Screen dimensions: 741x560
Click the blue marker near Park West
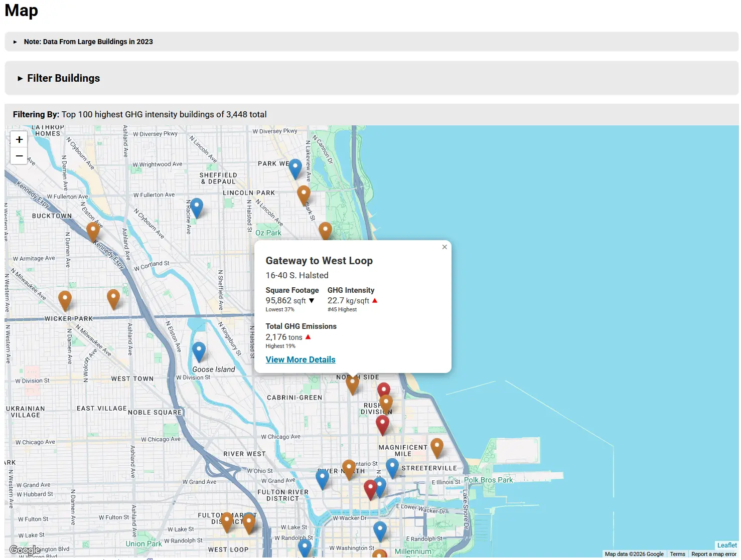tap(295, 167)
